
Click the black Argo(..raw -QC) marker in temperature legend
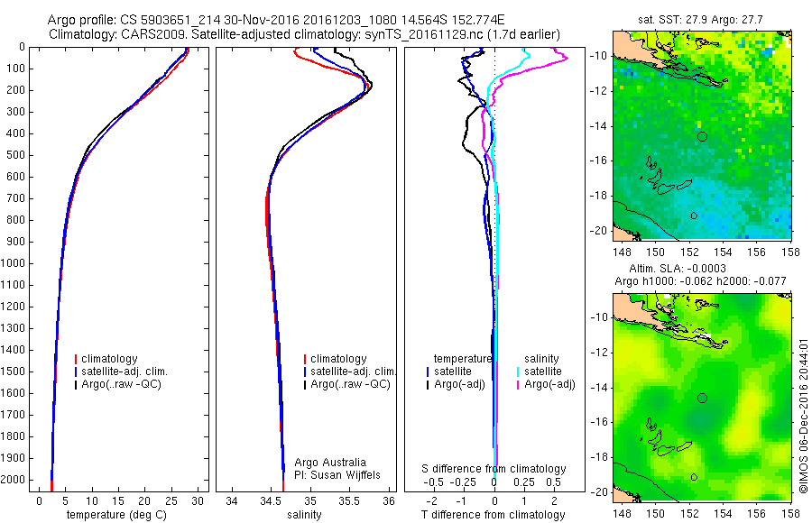click(x=76, y=385)
